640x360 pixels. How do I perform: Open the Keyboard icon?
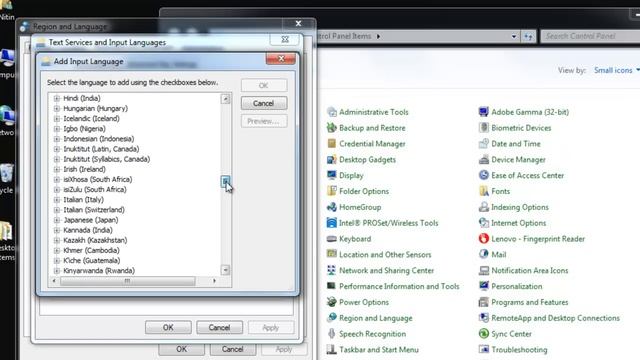click(331, 239)
